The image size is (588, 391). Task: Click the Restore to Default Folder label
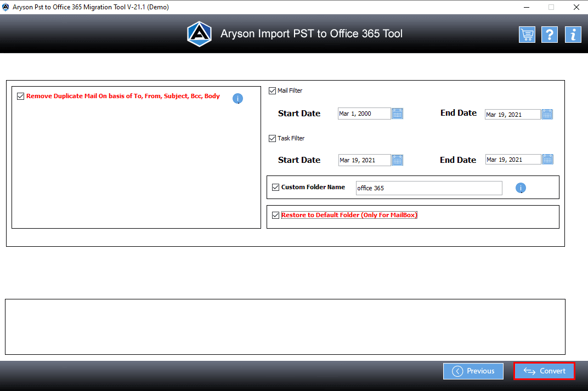(349, 215)
